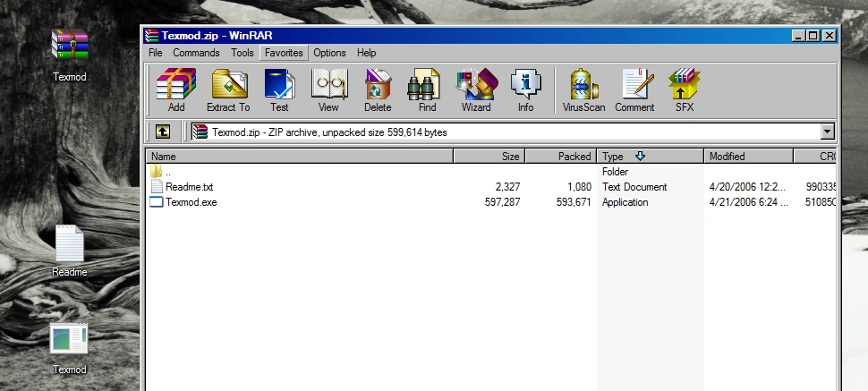Go up one level with the arrow button
The height and width of the screenshot is (391, 868).
(163, 132)
